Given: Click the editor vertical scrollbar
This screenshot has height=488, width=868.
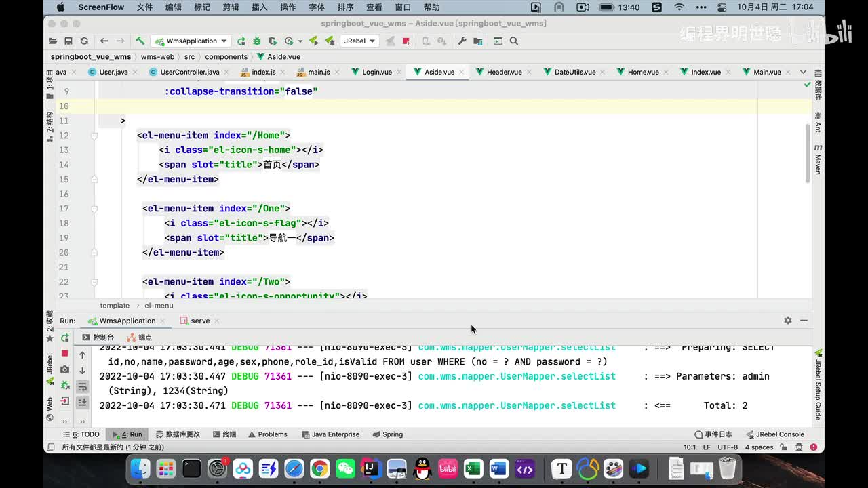Looking at the screenshot, I should (807, 152).
